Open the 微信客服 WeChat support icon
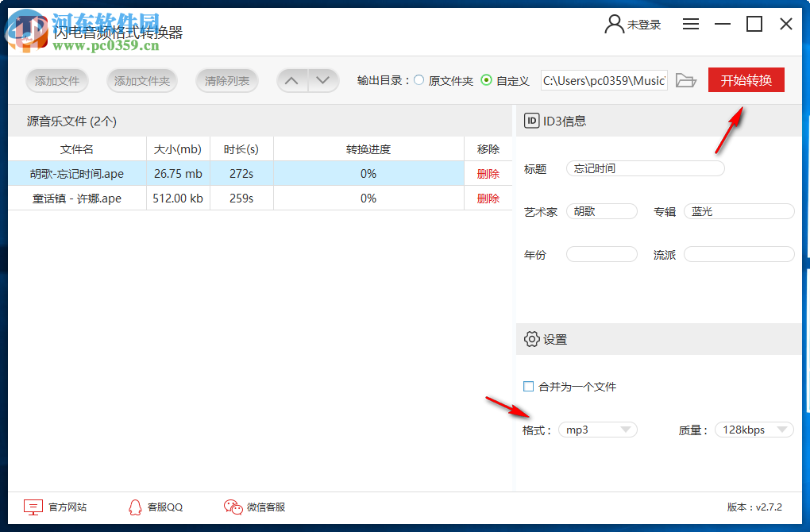 233,507
